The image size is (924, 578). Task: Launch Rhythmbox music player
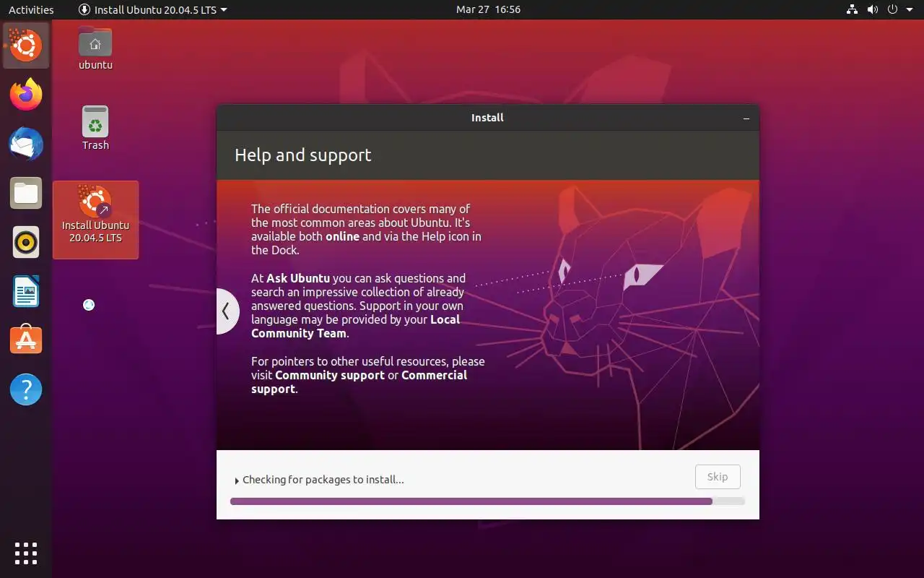pyautogui.click(x=26, y=242)
